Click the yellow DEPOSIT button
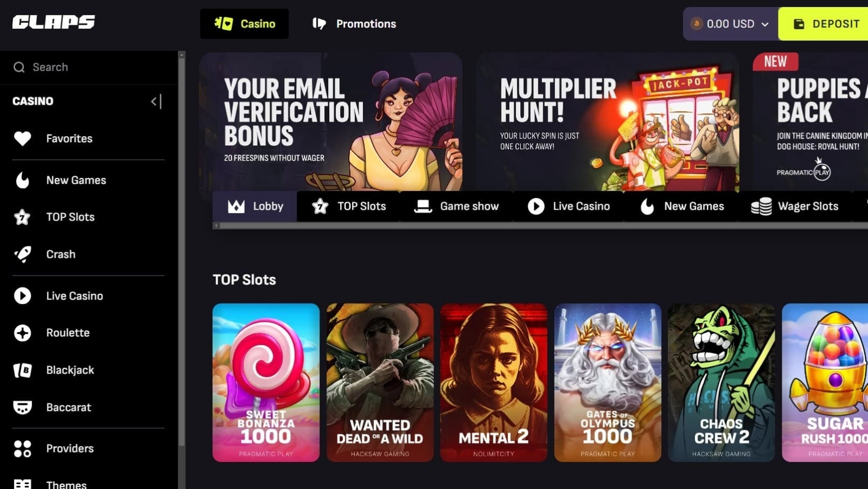Viewport: 868px width, 489px height. [x=824, y=24]
